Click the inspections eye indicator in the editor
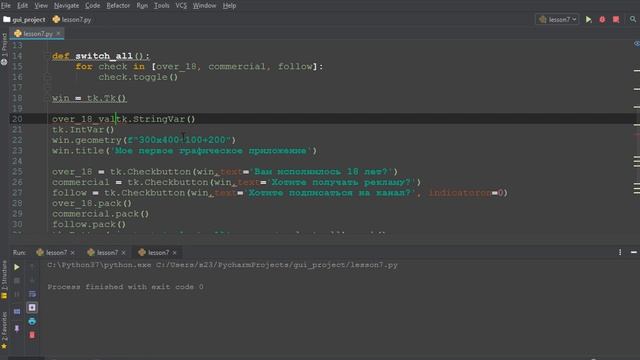The height and width of the screenshot is (360, 640). [636, 44]
